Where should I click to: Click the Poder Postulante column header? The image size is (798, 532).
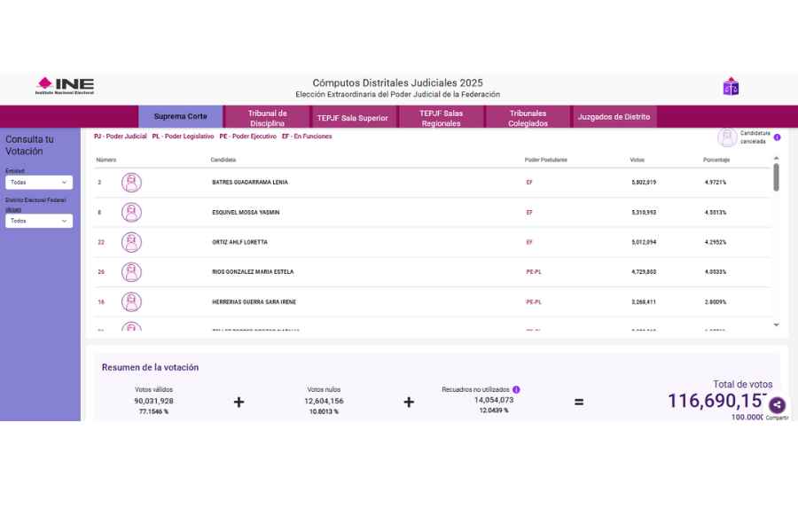coord(545,160)
